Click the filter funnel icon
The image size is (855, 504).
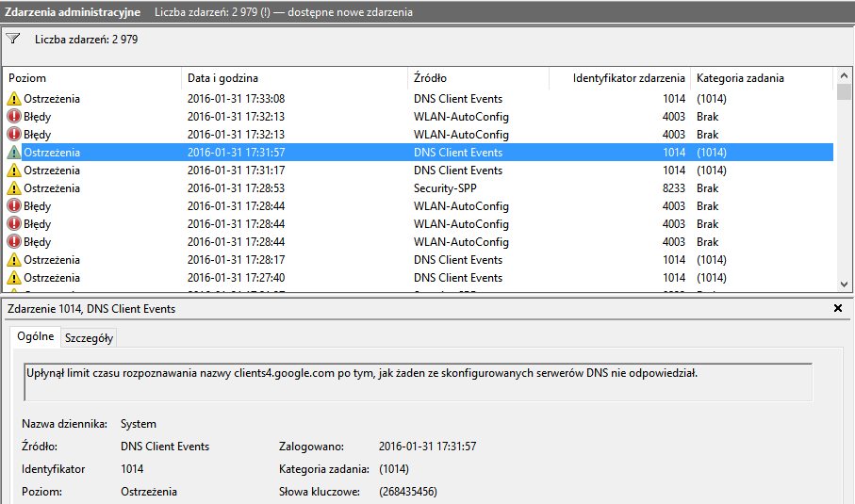pos(13,40)
